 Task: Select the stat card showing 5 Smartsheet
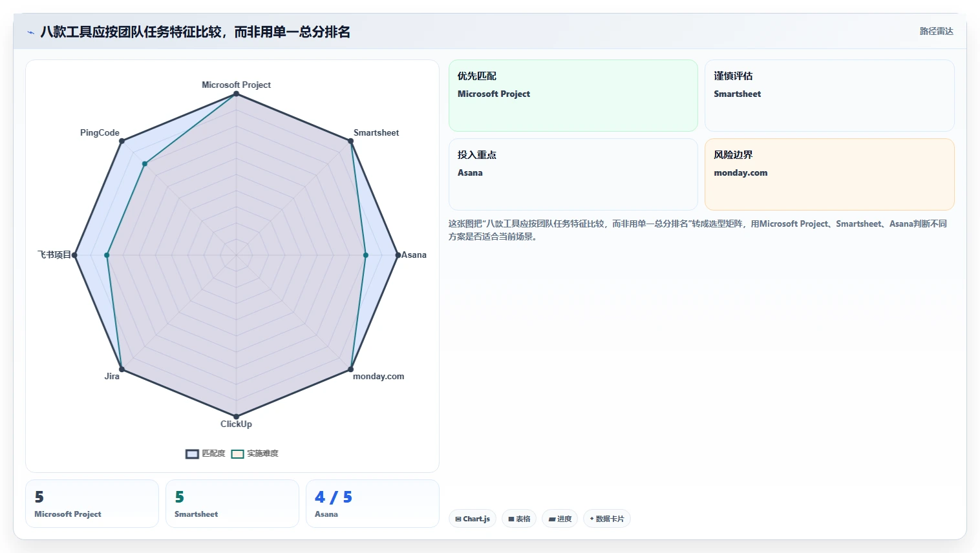click(x=232, y=504)
